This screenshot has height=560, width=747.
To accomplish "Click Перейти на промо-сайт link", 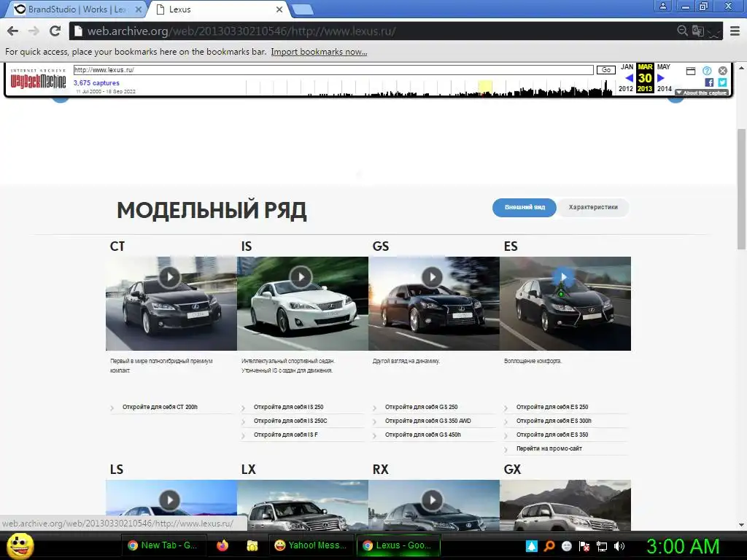I will coord(549,448).
